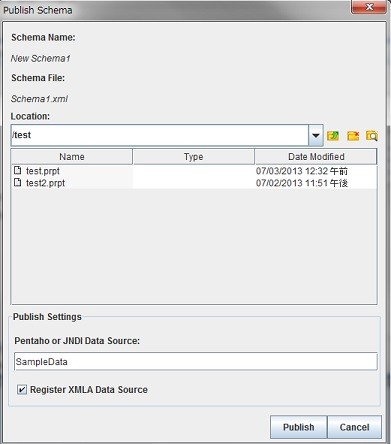
Task: Click the Cancel button
Action: 354,427
